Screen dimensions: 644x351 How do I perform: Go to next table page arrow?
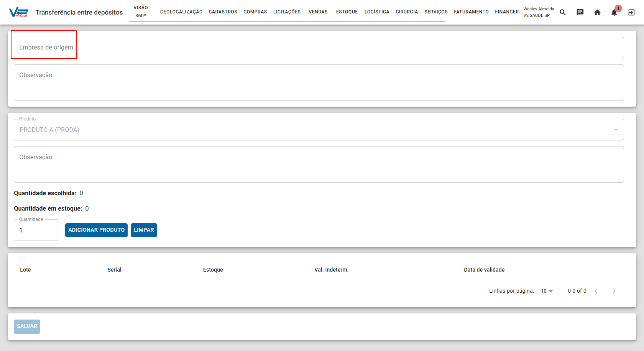tap(614, 291)
